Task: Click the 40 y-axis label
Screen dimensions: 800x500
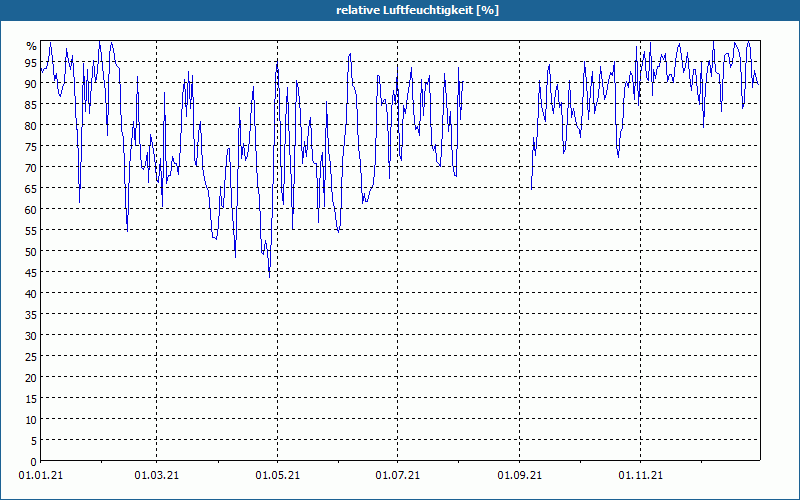Action: click(31, 293)
